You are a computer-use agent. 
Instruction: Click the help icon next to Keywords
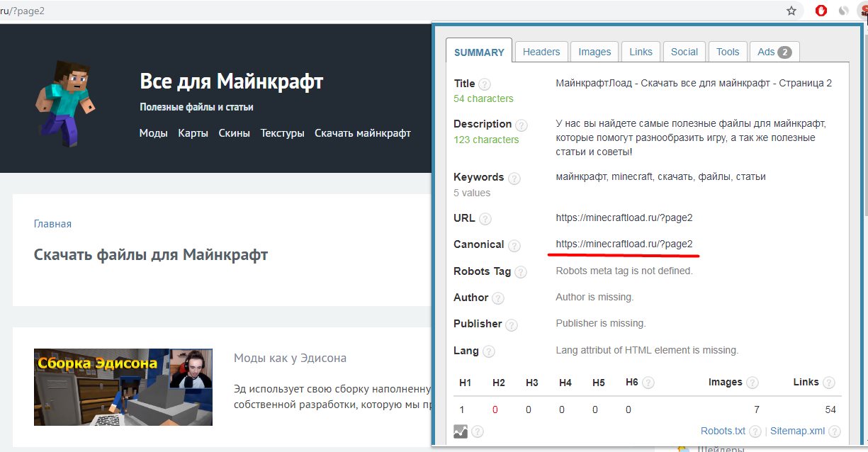point(514,179)
